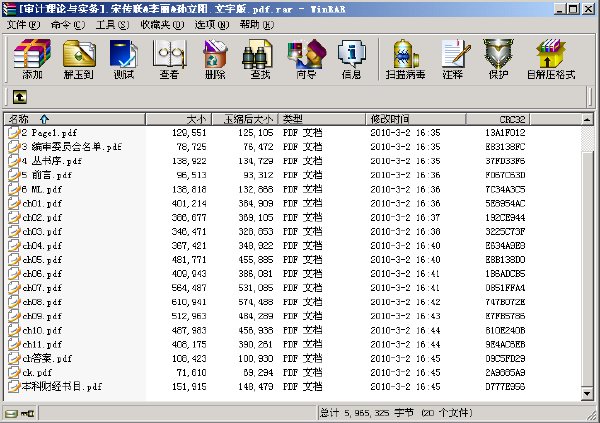Click the scrollbar up arrow
This screenshot has width=600, height=423.
pos(587,120)
